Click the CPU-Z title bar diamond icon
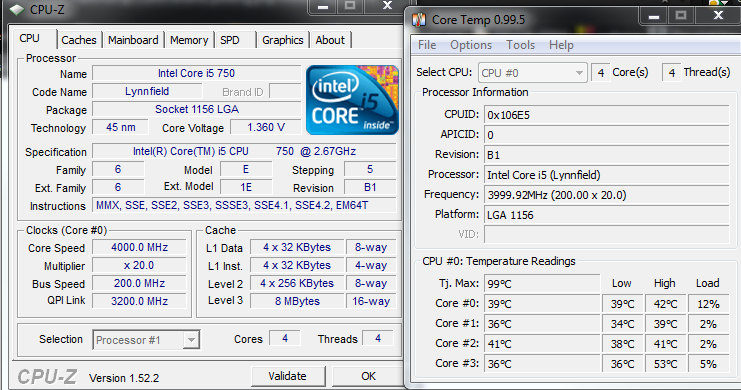This screenshot has width=741, height=390. (17, 9)
